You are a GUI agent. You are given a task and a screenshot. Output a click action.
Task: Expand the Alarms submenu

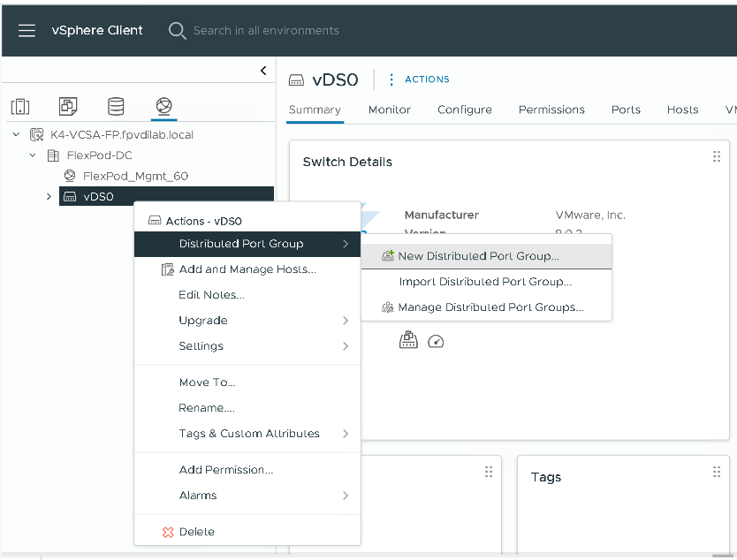[247, 496]
